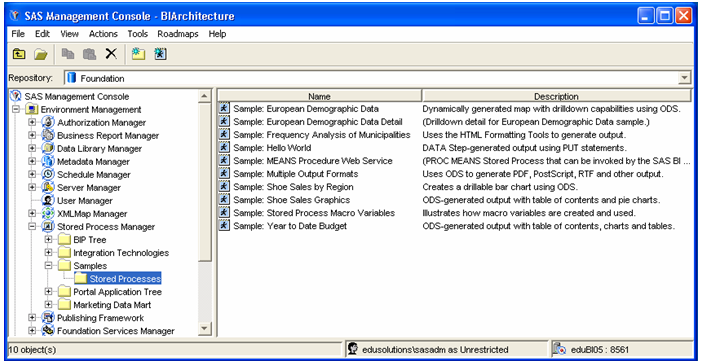Click the New Folder toolbar icon
This screenshot has width=701, height=364.
(x=138, y=54)
